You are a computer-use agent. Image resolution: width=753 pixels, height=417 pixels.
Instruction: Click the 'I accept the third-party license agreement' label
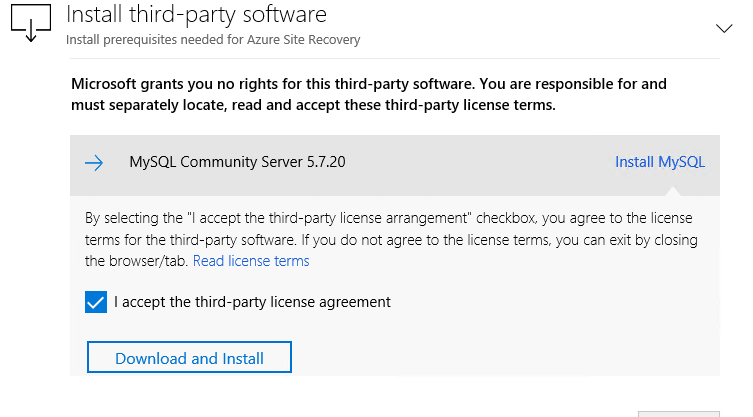click(x=253, y=302)
